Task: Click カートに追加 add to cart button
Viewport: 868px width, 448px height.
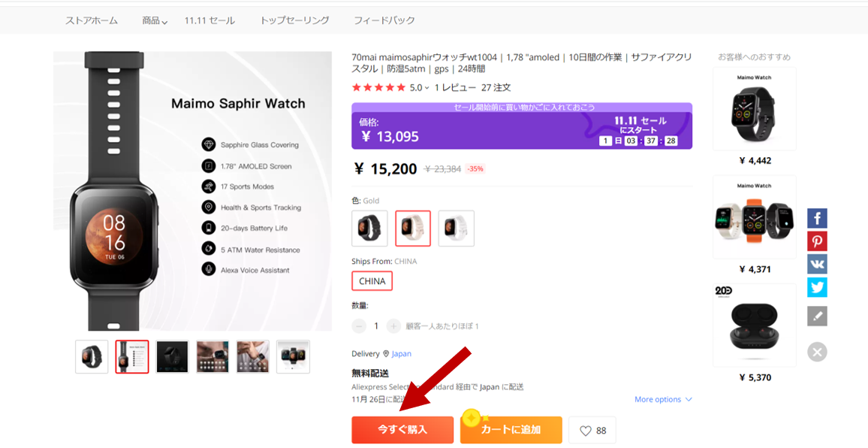Action: coord(511,430)
